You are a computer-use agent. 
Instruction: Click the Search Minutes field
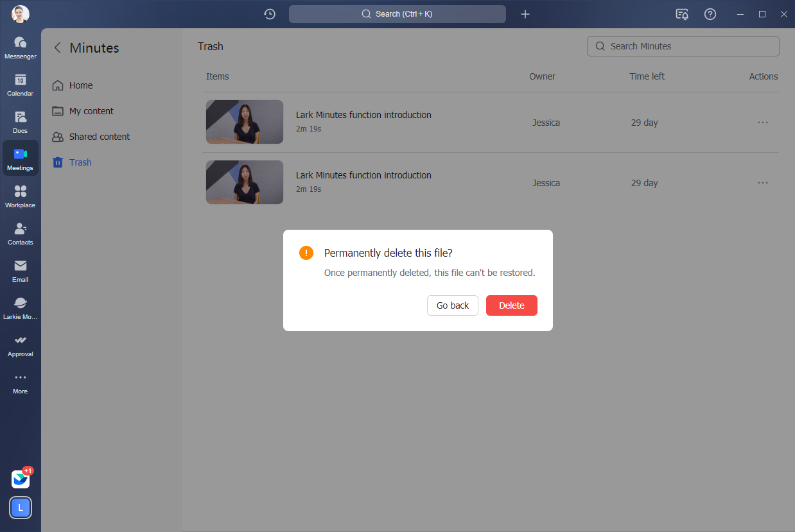tap(683, 46)
